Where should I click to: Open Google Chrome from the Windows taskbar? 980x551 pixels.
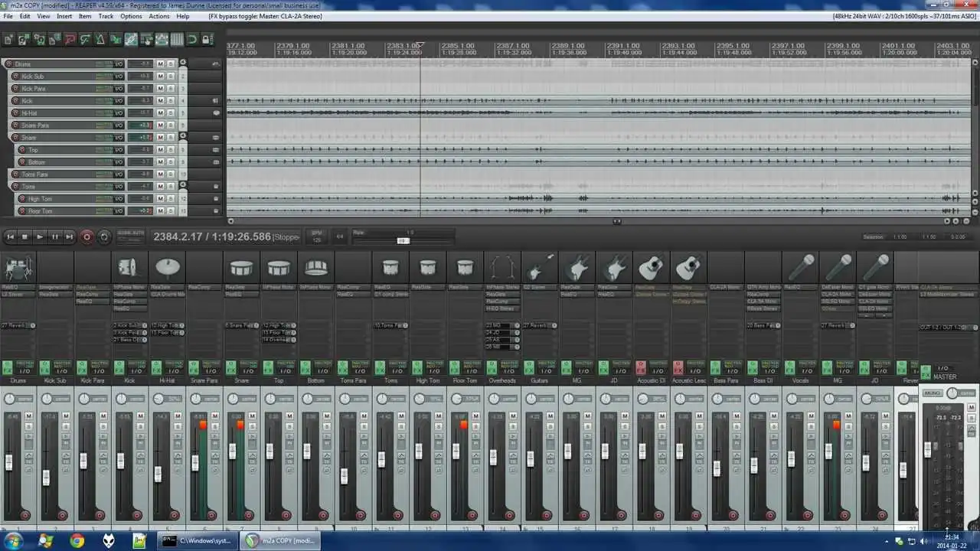point(77,541)
